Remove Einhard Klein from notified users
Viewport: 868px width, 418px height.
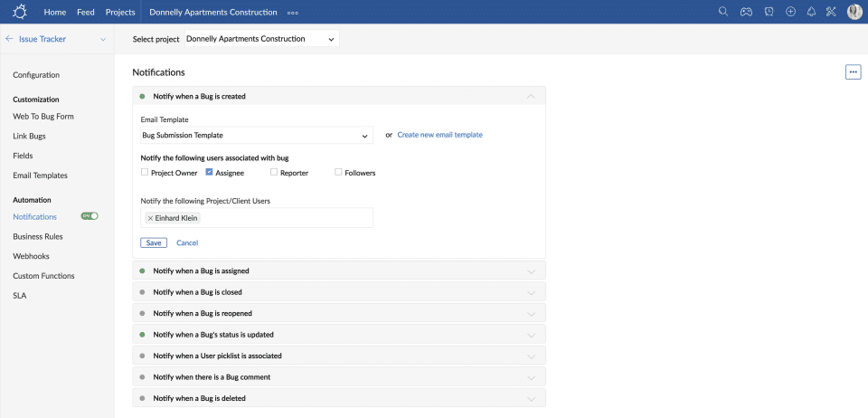point(150,218)
